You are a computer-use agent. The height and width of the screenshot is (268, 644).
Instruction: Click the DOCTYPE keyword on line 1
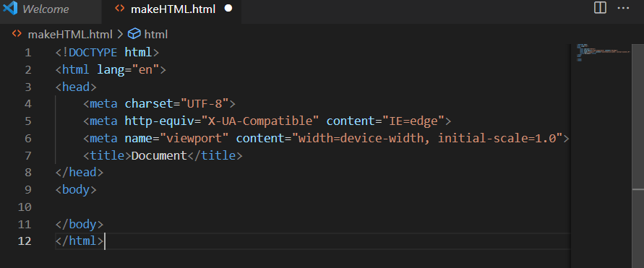pos(93,53)
